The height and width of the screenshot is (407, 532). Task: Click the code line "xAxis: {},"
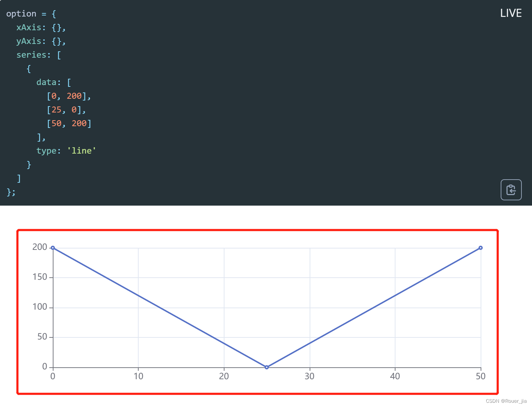pos(41,27)
